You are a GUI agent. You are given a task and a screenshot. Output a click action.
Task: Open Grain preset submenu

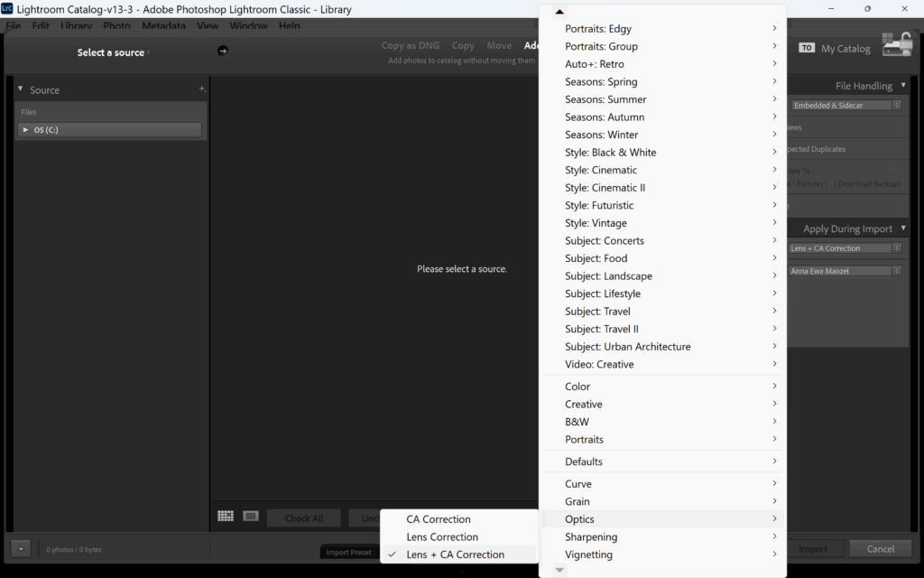click(662, 501)
